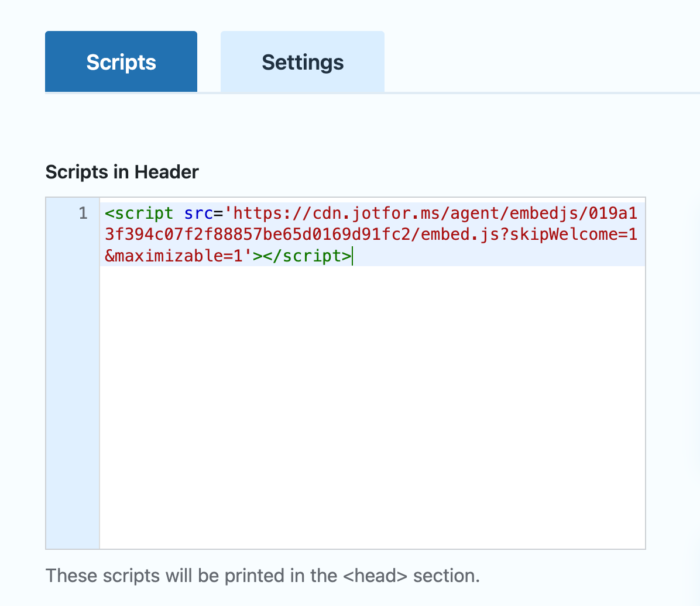This screenshot has height=606, width=700.
Task: Select the Scripts tab
Action: coord(121,61)
